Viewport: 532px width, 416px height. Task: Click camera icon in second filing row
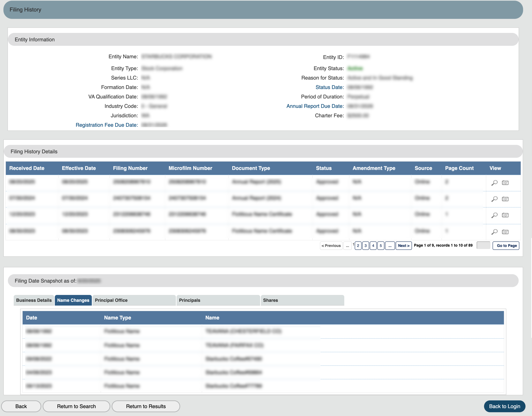[x=505, y=199]
